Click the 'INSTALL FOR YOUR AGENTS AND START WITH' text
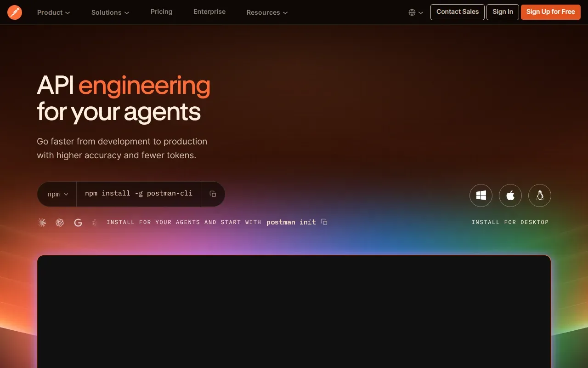The width and height of the screenshot is (588, 368). pyautogui.click(x=184, y=222)
